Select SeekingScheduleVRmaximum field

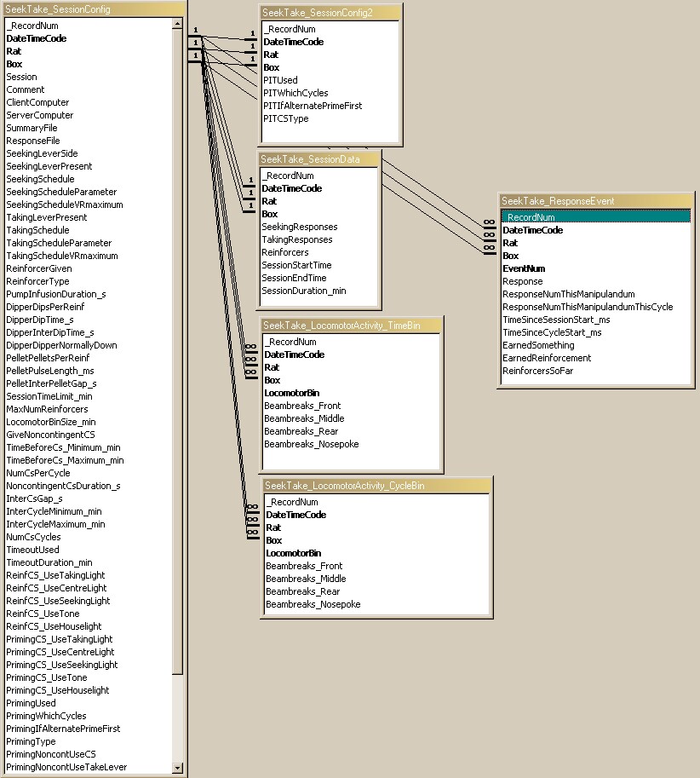65,205
